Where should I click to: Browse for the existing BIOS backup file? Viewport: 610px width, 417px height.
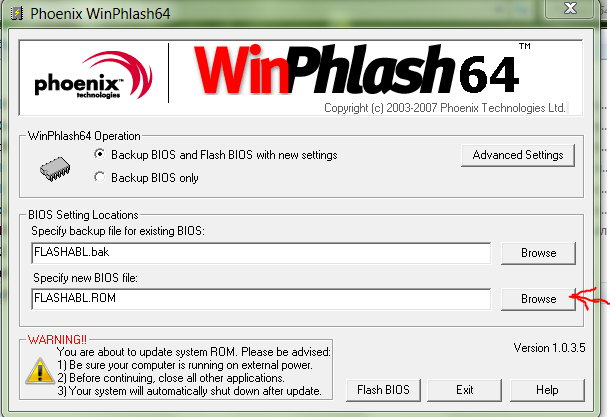coord(538,253)
